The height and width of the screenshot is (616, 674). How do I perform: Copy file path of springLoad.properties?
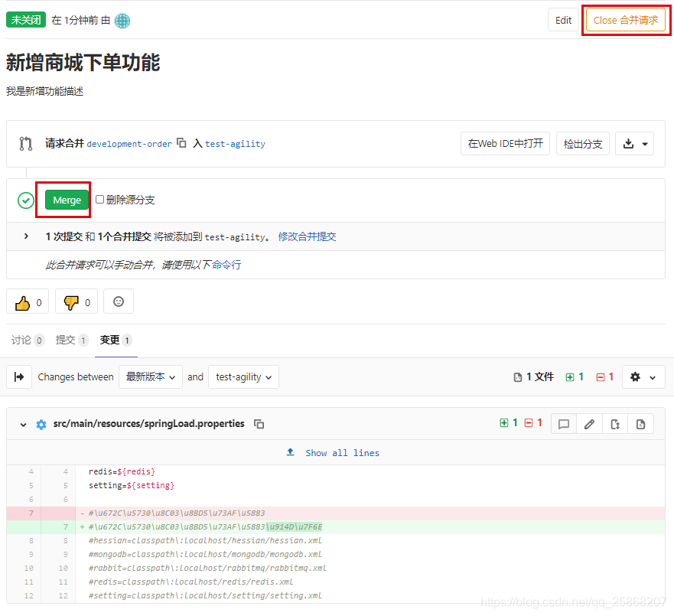click(x=258, y=423)
